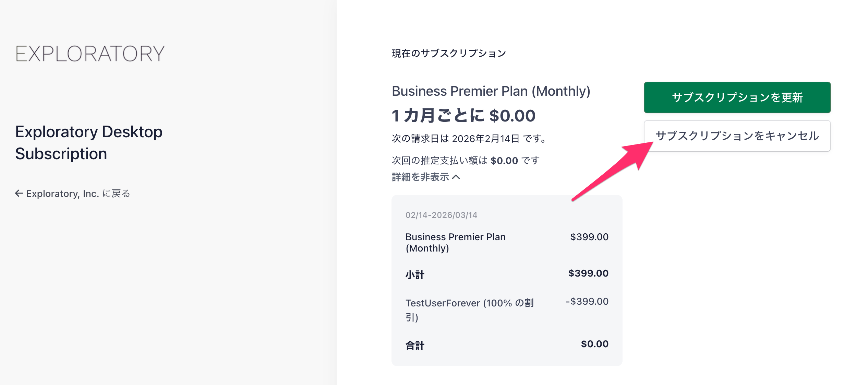Click the Exploratory Desktop Subscription title
Screen dimensions: 868x385
tap(89, 143)
